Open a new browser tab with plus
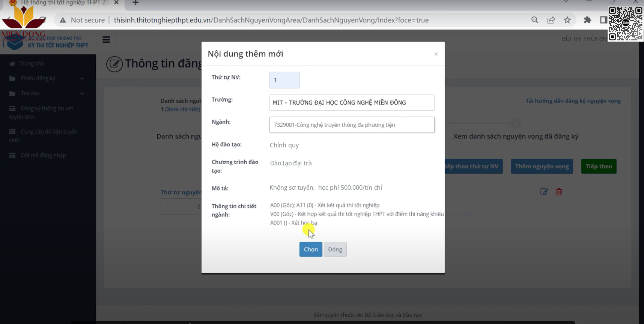The image size is (644, 324). click(x=135, y=3)
